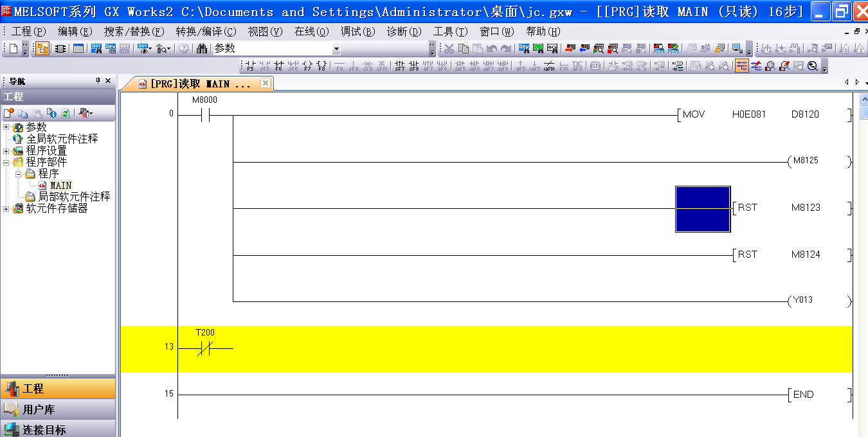Viewport: 868px width, 437px height.
Task: Switch to 用户库 panel button
Action: (x=39, y=409)
